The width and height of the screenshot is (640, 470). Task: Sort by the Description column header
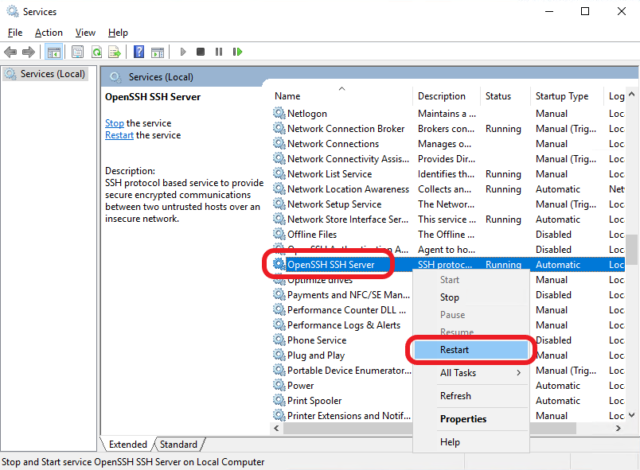click(x=446, y=96)
